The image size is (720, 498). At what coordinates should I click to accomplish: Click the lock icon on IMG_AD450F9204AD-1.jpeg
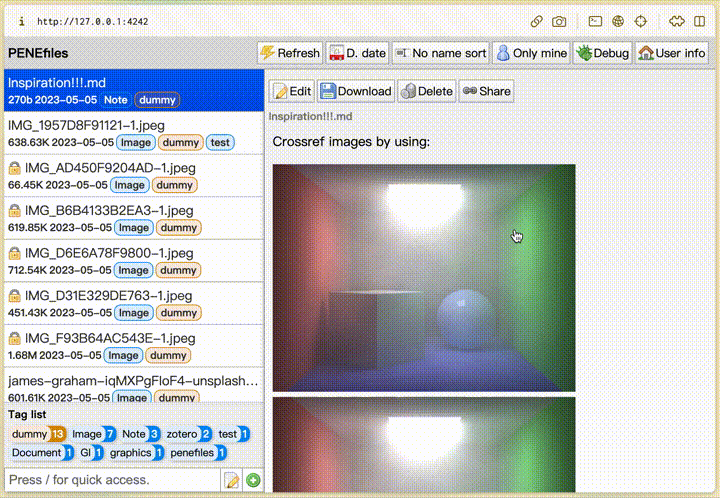[15, 168]
